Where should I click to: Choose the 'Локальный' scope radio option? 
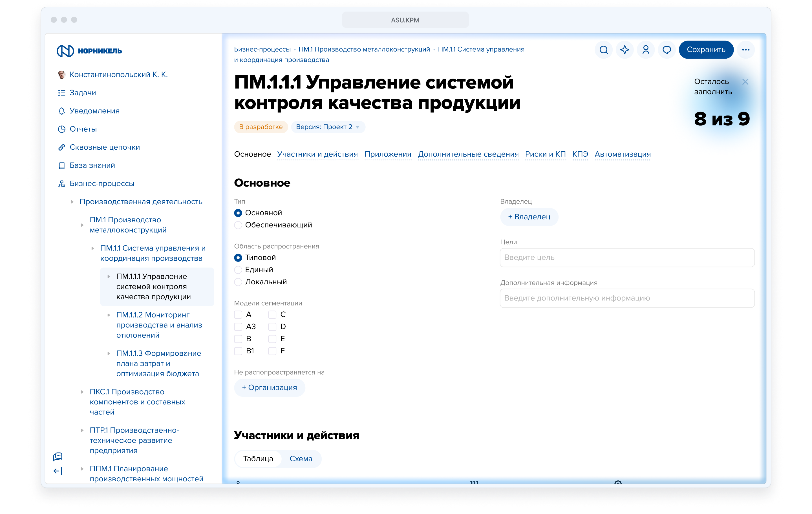pyautogui.click(x=238, y=282)
